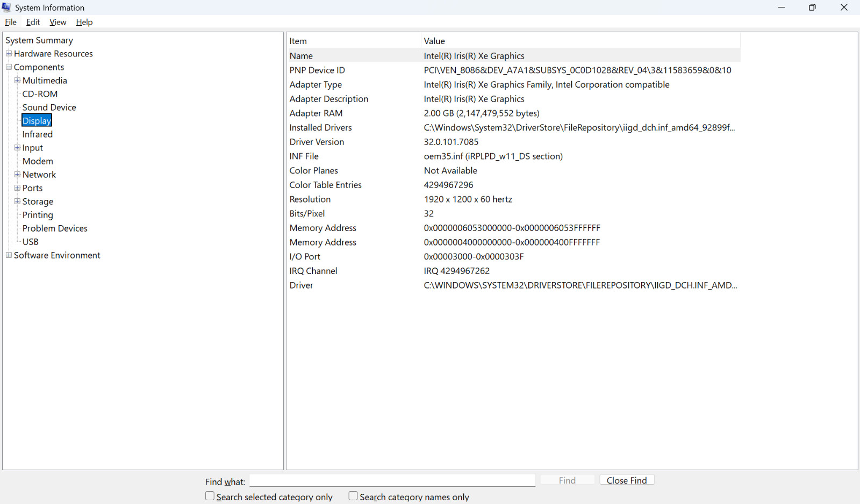This screenshot has height=504, width=860.
Task: Expand the Software Environment node
Action: point(9,255)
